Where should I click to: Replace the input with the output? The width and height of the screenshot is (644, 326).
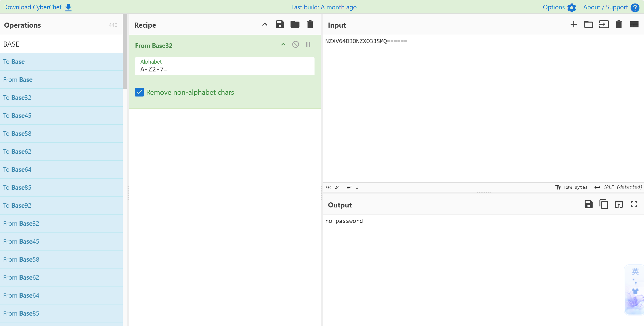tap(619, 204)
